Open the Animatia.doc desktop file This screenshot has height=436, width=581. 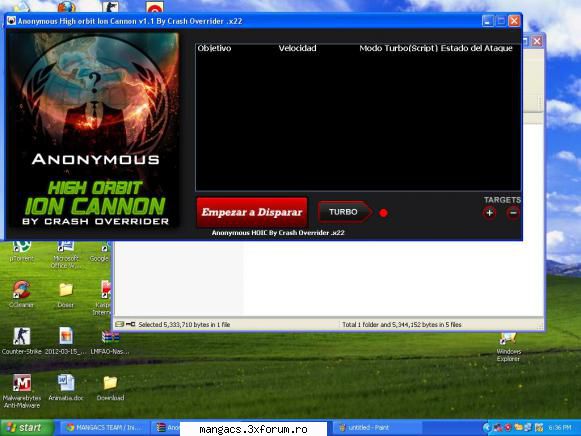66,387
